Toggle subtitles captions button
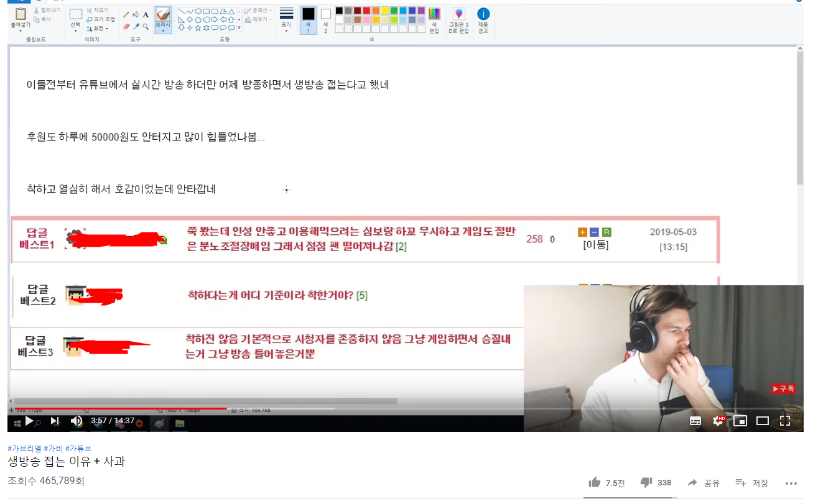This screenshot has height=504, width=813. click(695, 421)
